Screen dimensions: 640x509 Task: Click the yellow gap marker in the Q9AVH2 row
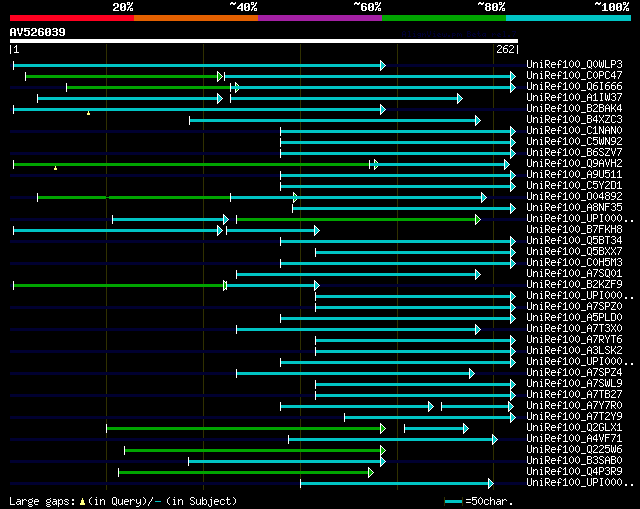(x=56, y=168)
